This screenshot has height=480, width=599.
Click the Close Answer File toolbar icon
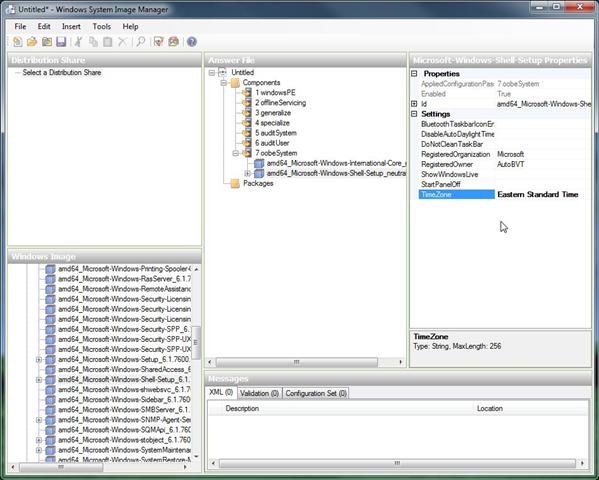tap(47, 42)
